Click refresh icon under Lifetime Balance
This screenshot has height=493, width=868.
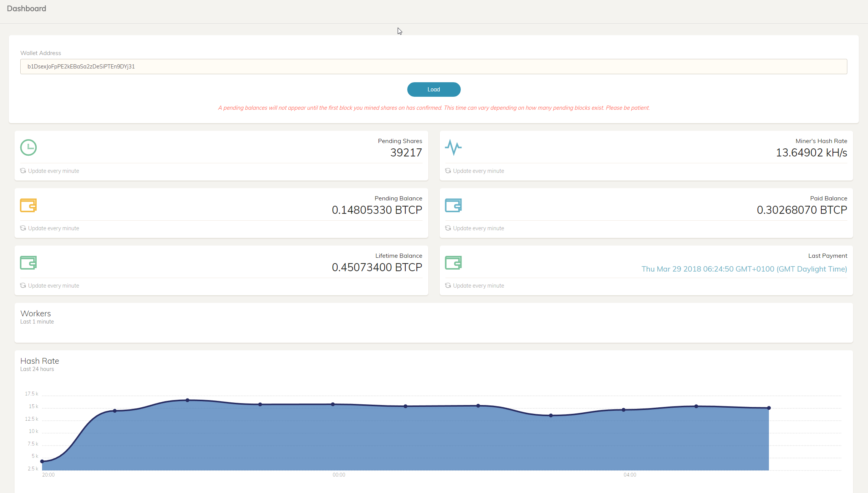click(x=23, y=285)
